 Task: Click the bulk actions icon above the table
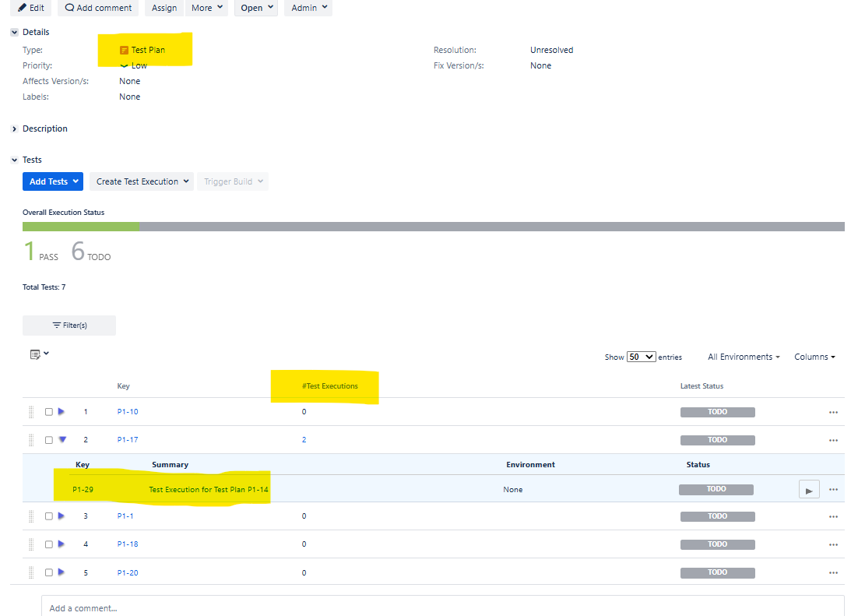[x=36, y=354]
